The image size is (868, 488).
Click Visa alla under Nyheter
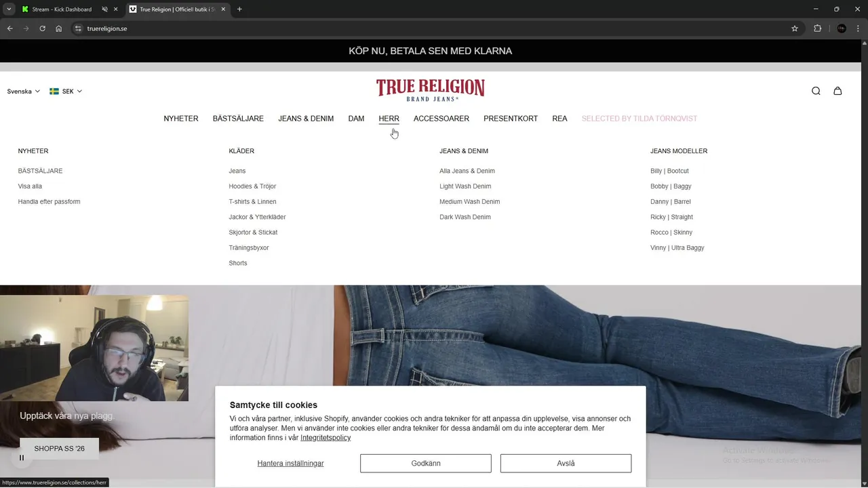tap(30, 186)
